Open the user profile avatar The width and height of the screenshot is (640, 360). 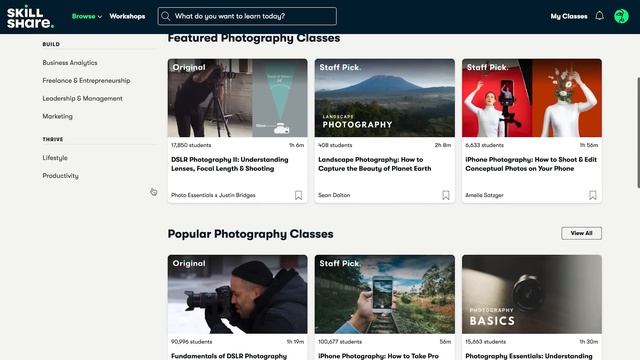coord(621,16)
